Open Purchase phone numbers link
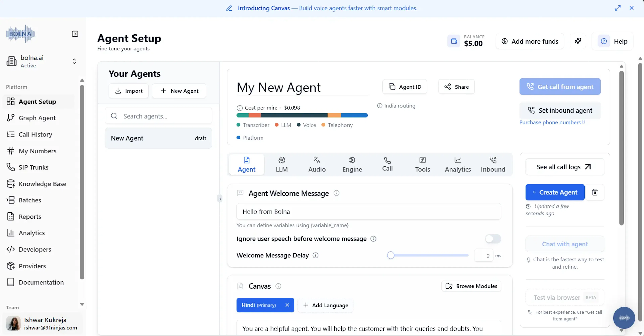The width and height of the screenshot is (644, 336). tap(552, 122)
